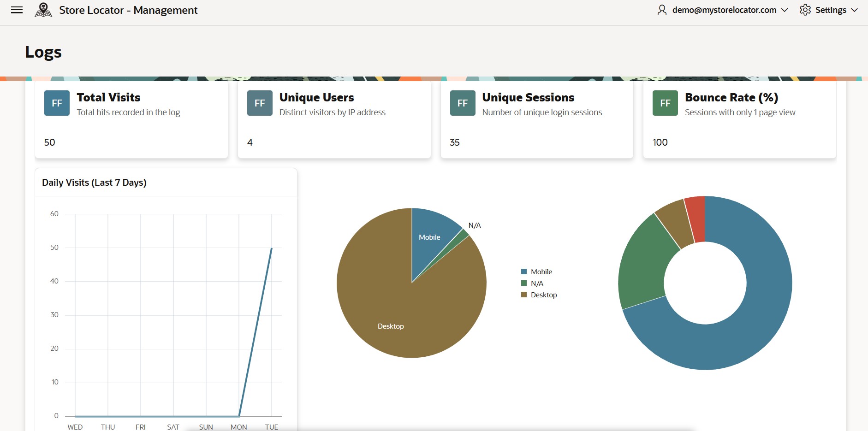This screenshot has height=431, width=868.
Task: Open the Total Visits card title
Action: point(108,98)
